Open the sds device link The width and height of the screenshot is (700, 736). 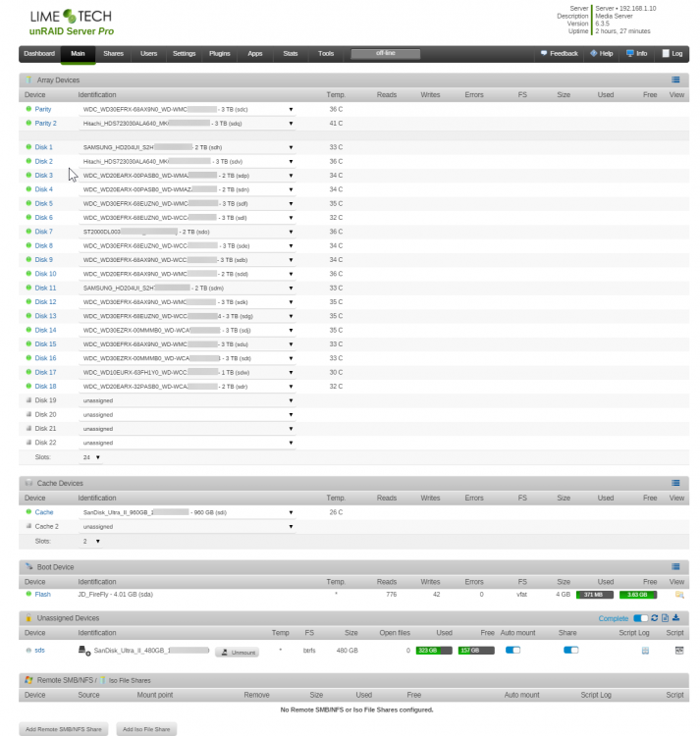pos(40,650)
